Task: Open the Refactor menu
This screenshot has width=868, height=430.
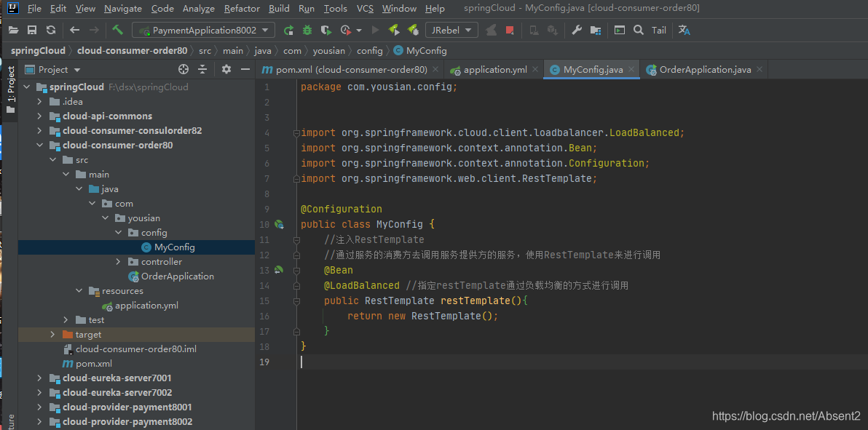Action: pos(242,9)
